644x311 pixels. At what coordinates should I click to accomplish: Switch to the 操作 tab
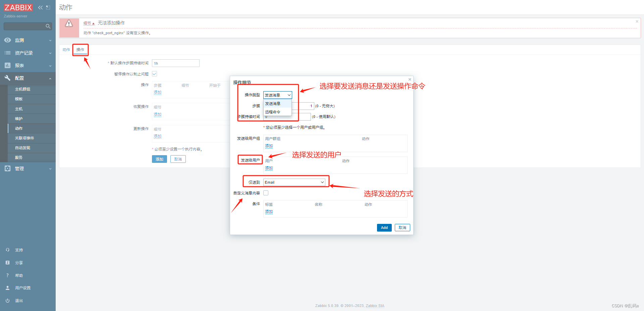[80, 50]
